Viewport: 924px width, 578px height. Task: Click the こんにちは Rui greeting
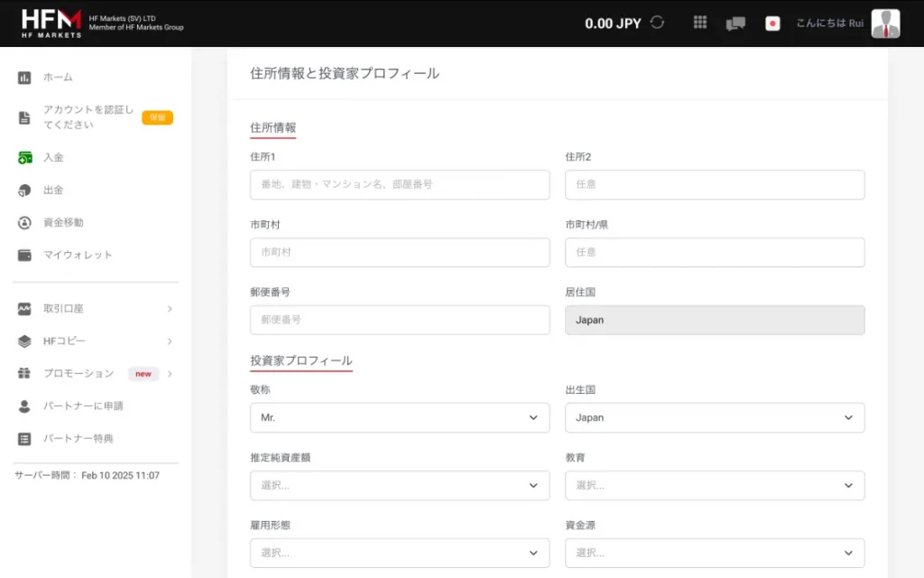coord(830,23)
